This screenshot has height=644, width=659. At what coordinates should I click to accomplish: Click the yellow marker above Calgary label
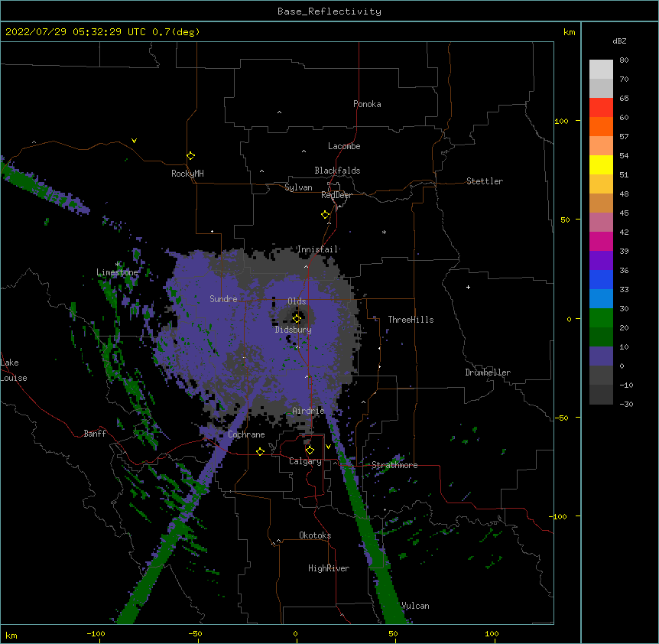(x=310, y=450)
